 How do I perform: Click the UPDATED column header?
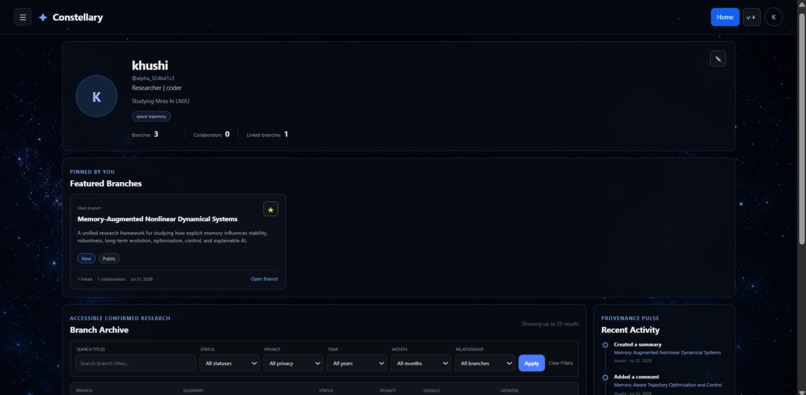(509, 391)
